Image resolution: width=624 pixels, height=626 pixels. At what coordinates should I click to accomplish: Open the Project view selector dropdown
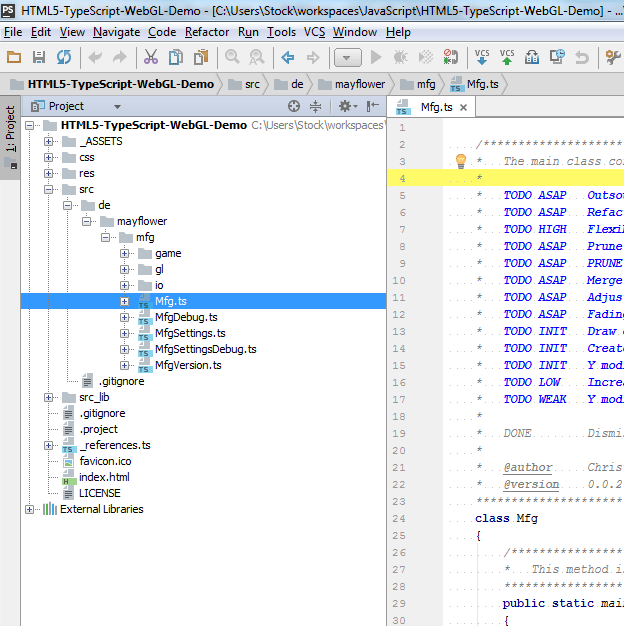[117, 107]
